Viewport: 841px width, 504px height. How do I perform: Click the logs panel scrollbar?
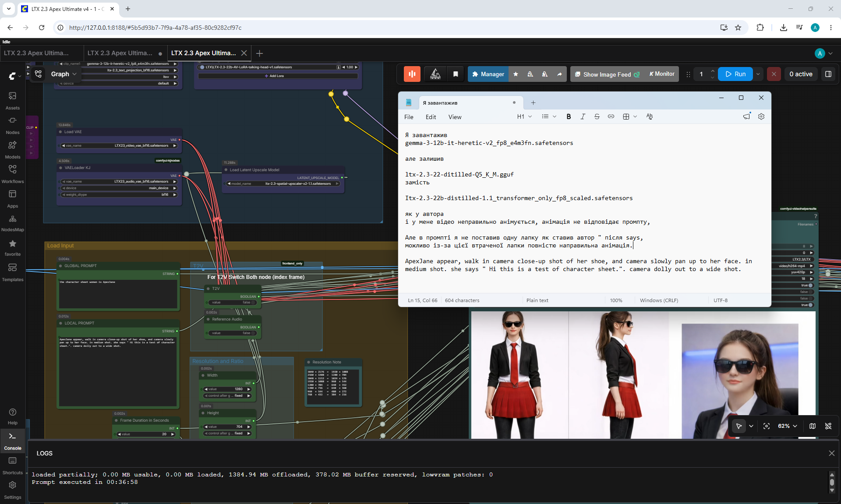(832, 483)
